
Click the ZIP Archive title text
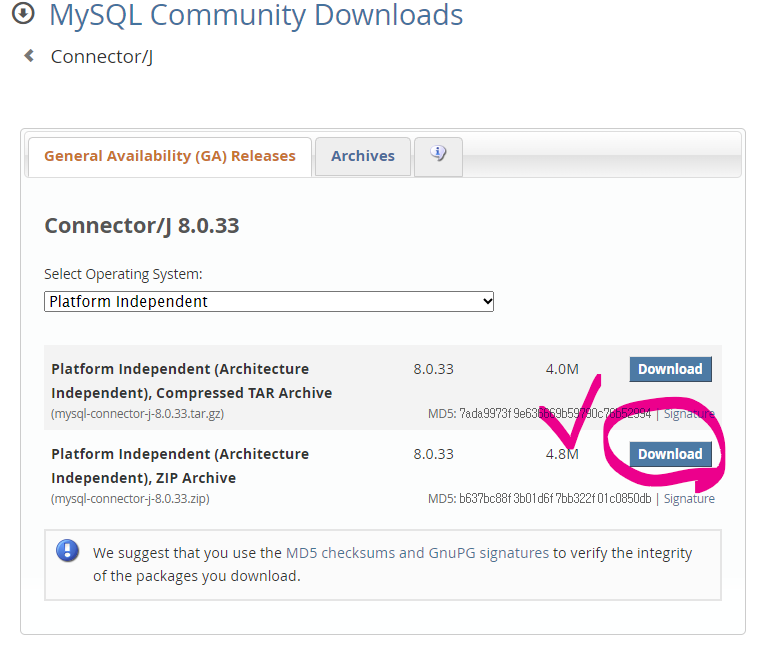click(180, 466)
